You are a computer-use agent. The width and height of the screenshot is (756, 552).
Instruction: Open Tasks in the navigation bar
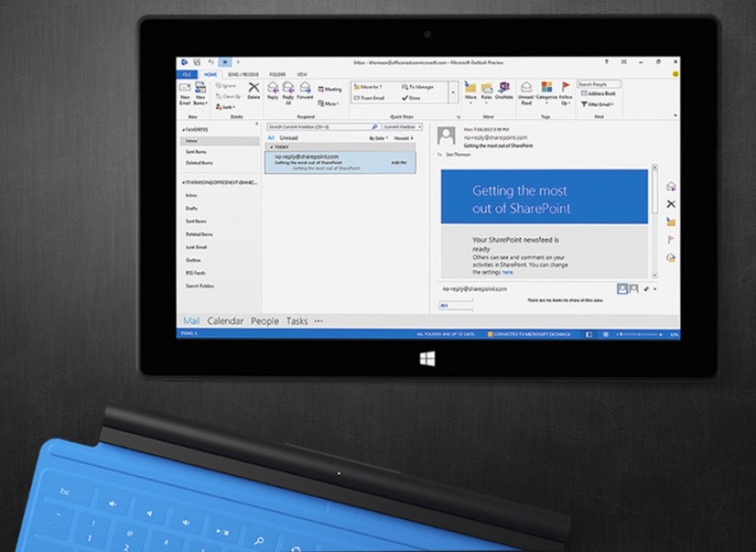pyautogui.click(x=297, y=321)
